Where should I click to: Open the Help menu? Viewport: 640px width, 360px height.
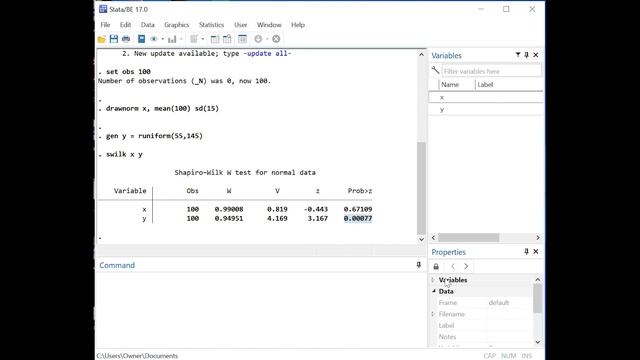click(x=298, y=25)
